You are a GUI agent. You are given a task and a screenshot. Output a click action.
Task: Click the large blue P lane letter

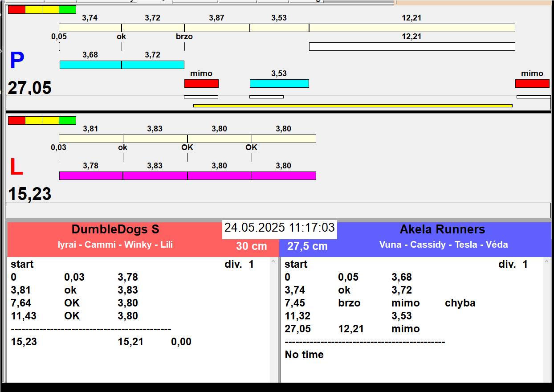coord(17,61)
